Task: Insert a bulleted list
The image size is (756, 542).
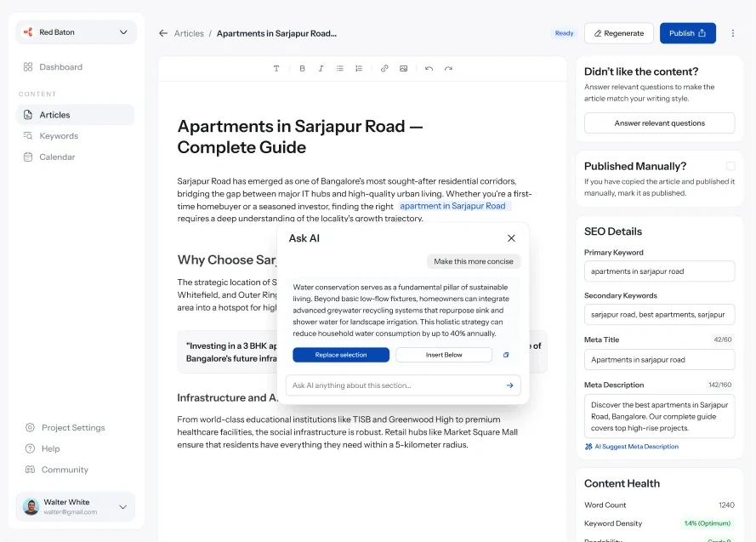Action: click(340, 68)
